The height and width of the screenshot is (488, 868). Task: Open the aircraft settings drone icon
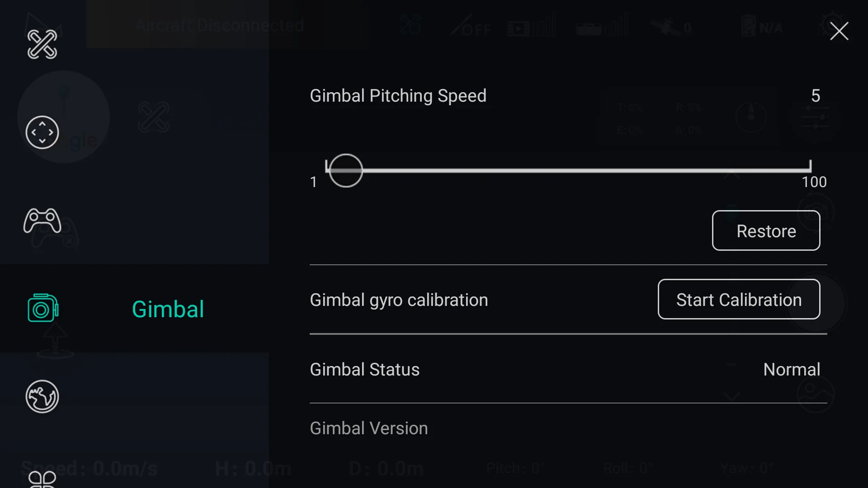(42, 44)
